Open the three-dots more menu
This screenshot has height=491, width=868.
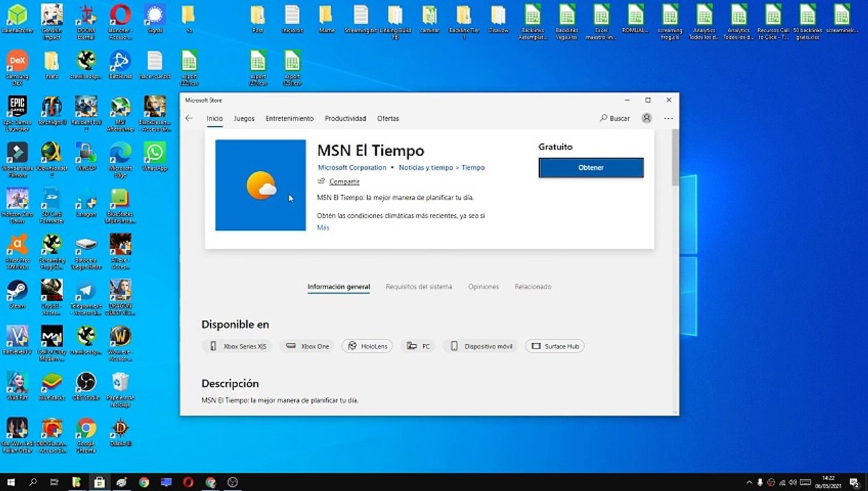point(668,119)
